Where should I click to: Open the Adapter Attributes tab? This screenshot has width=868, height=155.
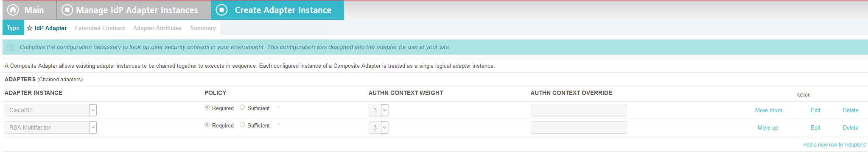coord(157,28)
